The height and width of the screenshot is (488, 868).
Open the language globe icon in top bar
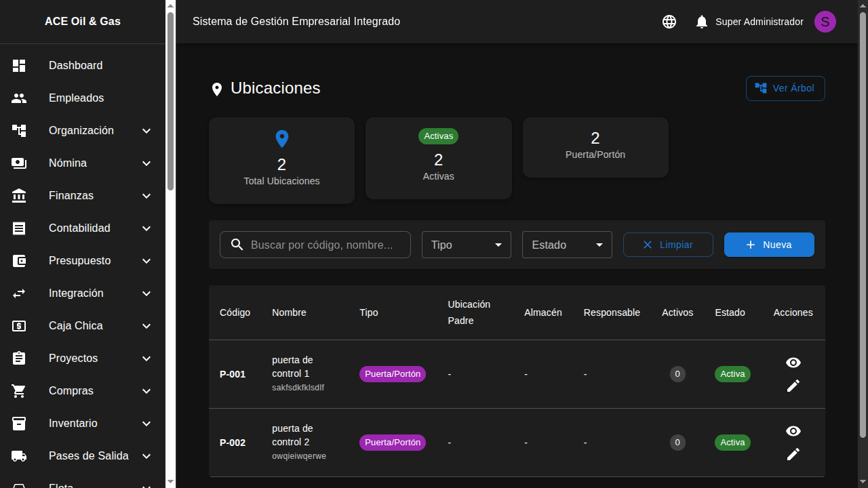669,22
